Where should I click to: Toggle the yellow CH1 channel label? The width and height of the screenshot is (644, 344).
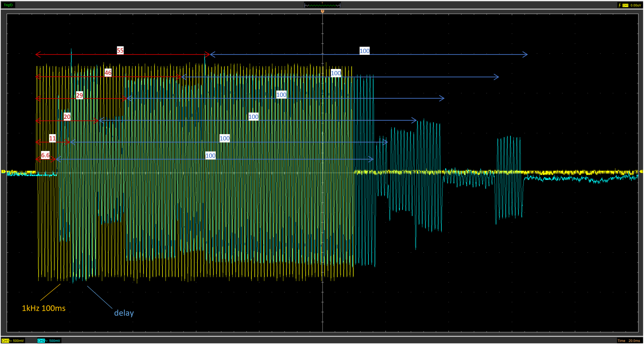tap(5, 341)
